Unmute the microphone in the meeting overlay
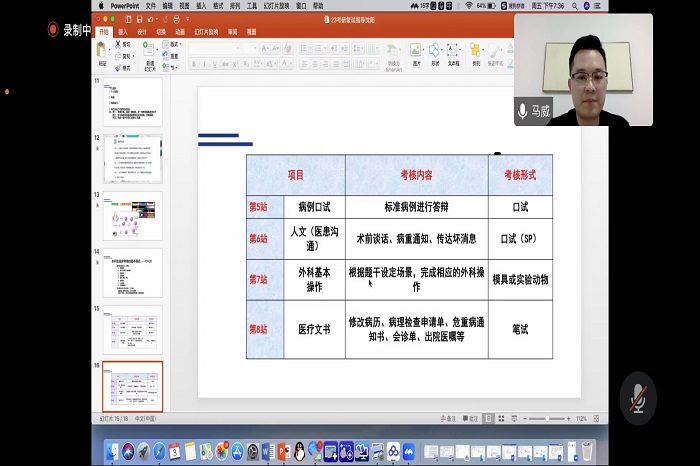This screenshot has height=466, width=700. tap(637, 399)
